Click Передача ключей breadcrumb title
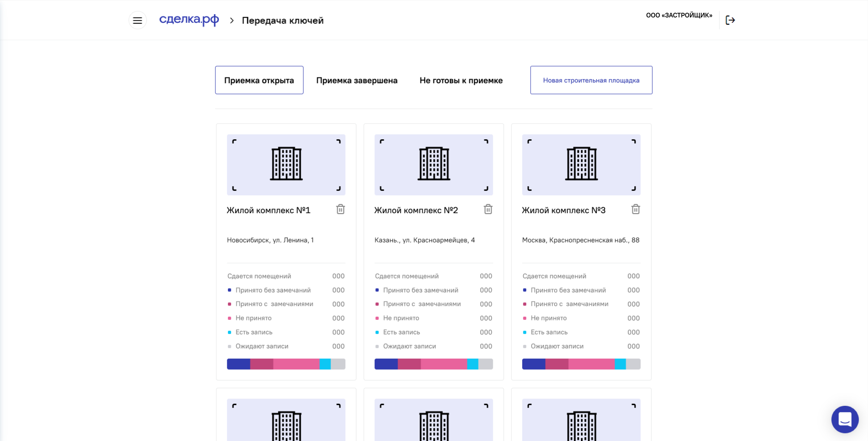This screenshot has width=868, height=441. coord(283,21)
